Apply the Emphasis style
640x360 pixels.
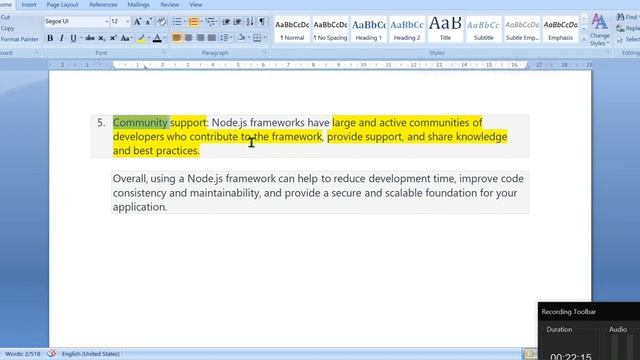tap(560, 29)
